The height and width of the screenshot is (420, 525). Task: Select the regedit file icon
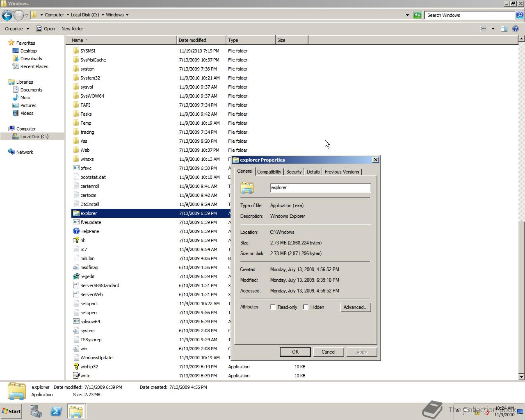(76, 276)
